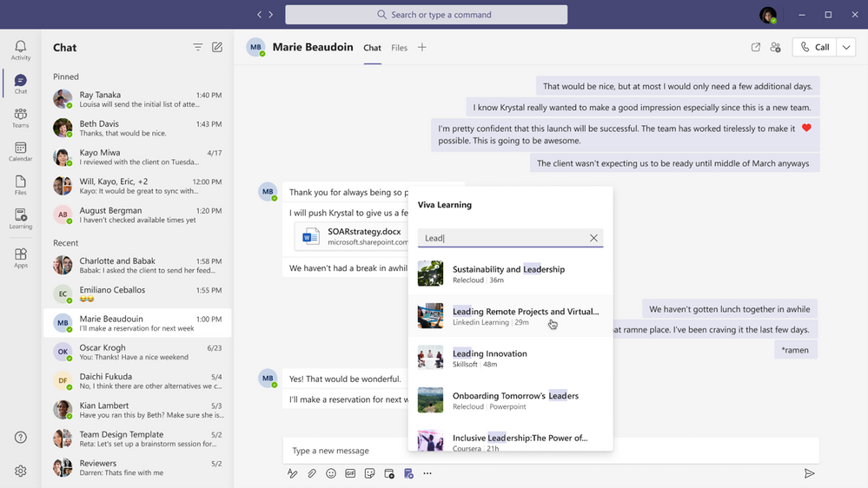Image resolution: width=868 pixels, height=488 pixels.
Task: Open more messaging extensions ellipsis
Action: [x=427, y=473]
